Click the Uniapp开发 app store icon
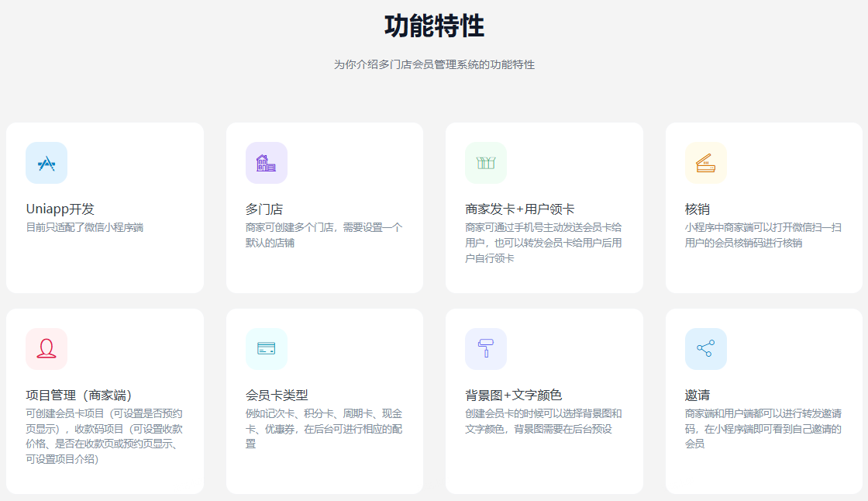The width and height of the screenshot is (868, 501). [x=46, y=163]
